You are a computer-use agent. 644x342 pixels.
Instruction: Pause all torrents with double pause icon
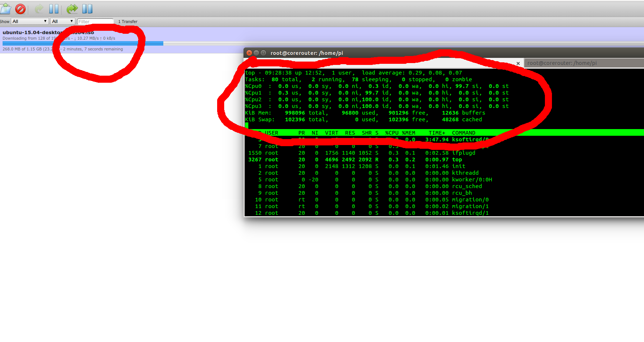pos(87,9)
